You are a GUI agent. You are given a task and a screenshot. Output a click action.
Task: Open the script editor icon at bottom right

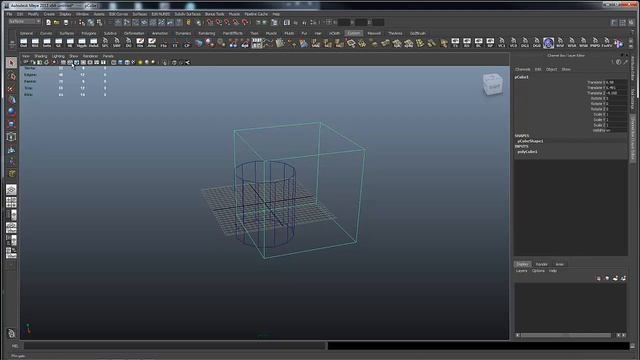point(633,346)
